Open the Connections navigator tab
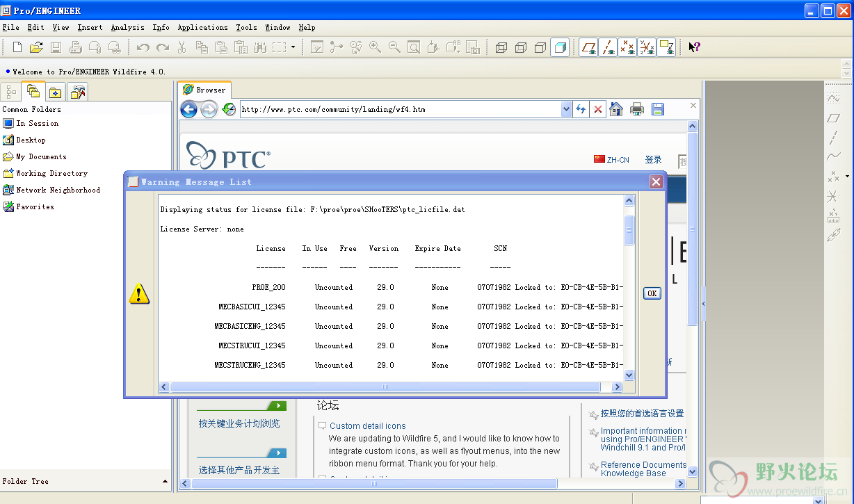The image size is (854, 504). (78, 92)
